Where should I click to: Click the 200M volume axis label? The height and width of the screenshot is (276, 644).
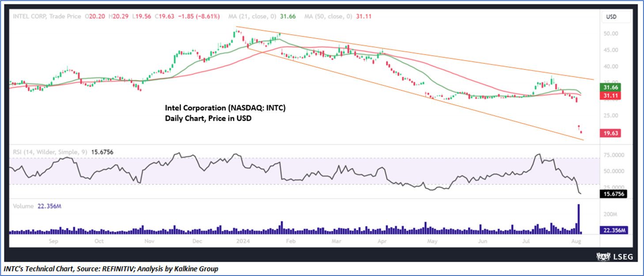click(x=611, y=214)
